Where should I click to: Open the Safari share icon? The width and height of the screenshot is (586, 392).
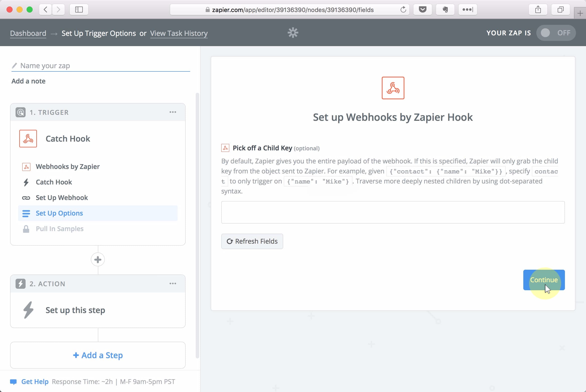(x=538, y=10)
